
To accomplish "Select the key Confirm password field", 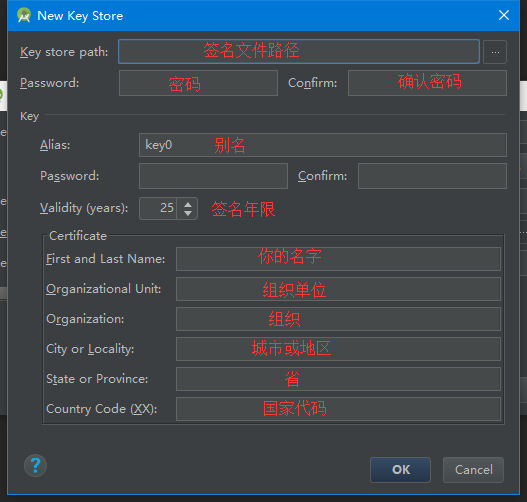I will point(432,176).
